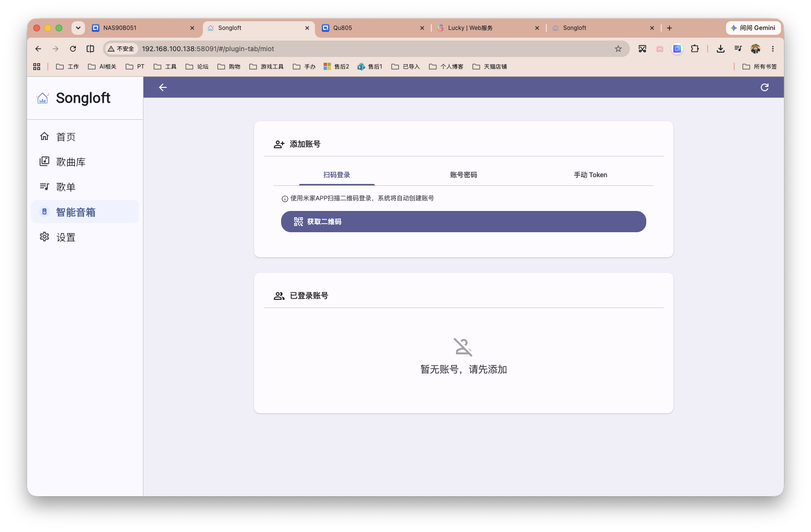Open the AI相关 bookmarks folder
Screen dimensions: 811x532
tap(102, 67)
